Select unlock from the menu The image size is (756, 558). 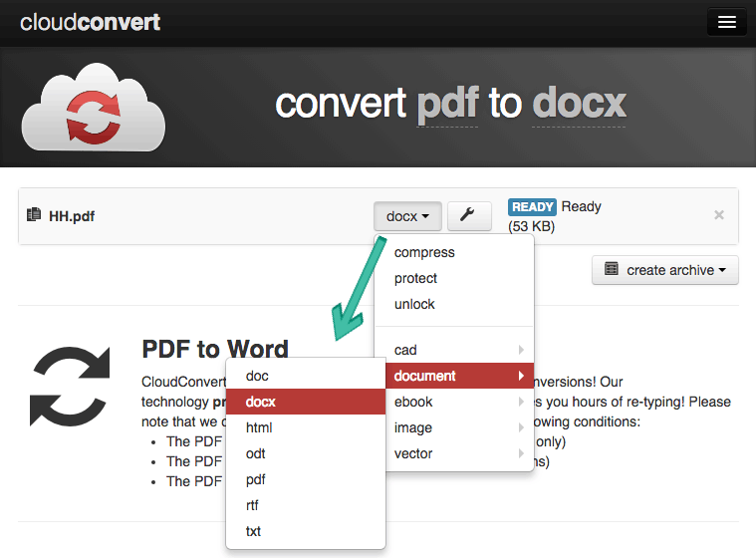[x=454, y=304]
